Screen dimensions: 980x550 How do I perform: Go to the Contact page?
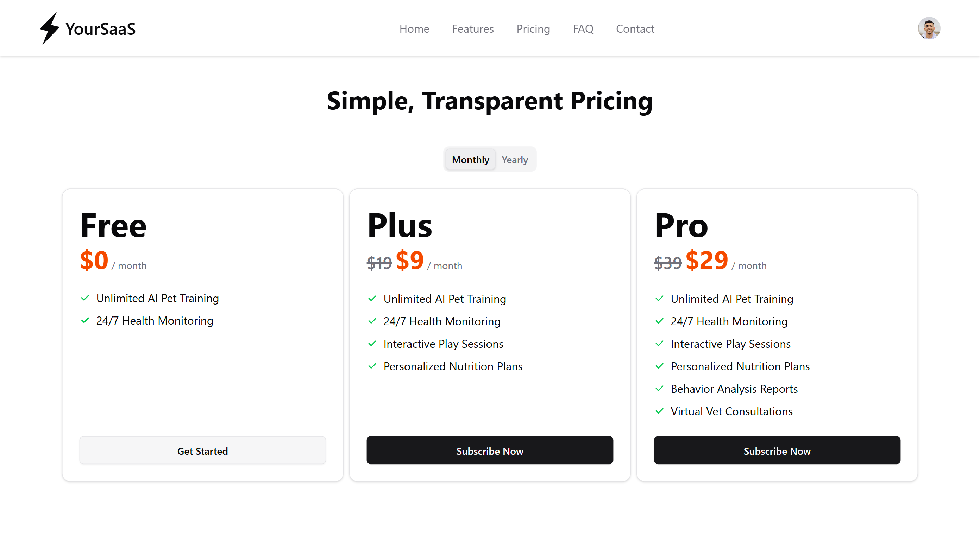pyautogui.click(x=635, y=29)
